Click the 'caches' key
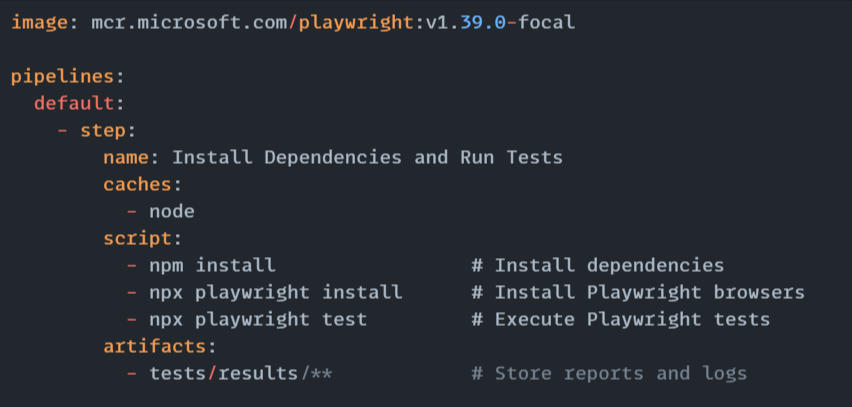 coord(137,184)
